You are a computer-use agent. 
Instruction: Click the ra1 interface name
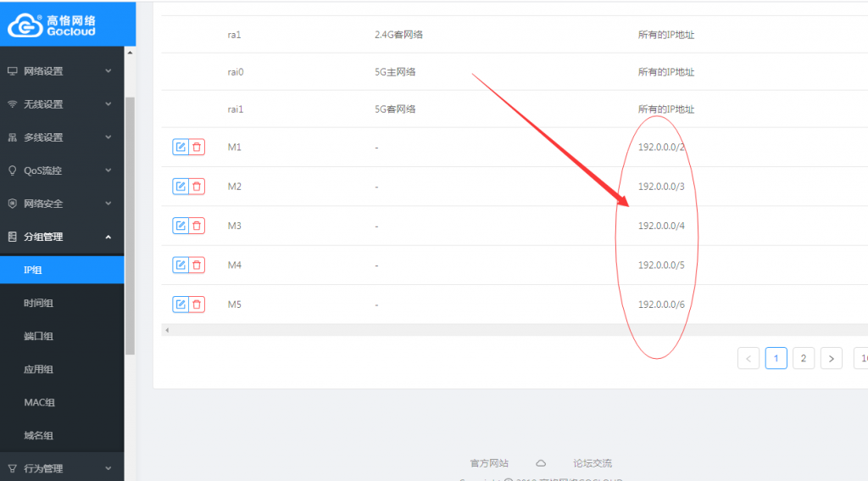234,34
